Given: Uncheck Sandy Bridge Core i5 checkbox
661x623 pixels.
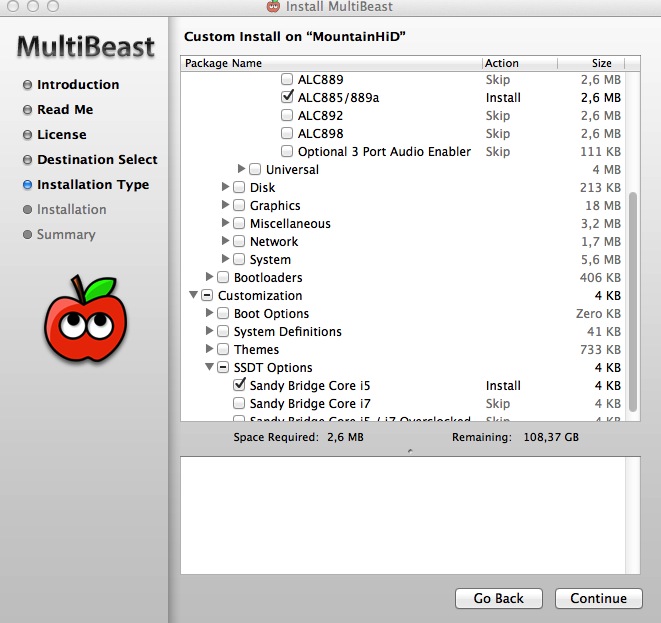Looking at the screenshot, I should click(239, 384).
